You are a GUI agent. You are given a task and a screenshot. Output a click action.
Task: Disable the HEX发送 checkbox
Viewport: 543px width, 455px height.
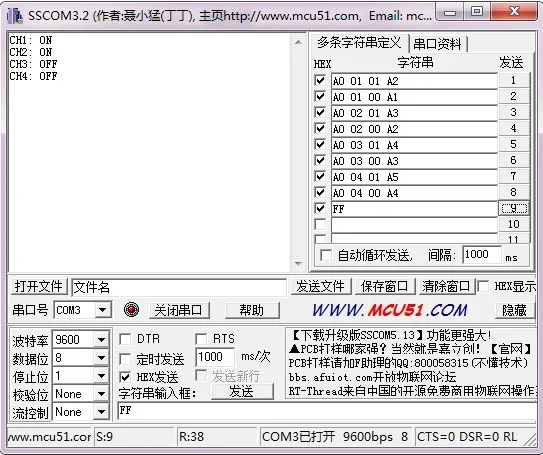tap(125, 376)
